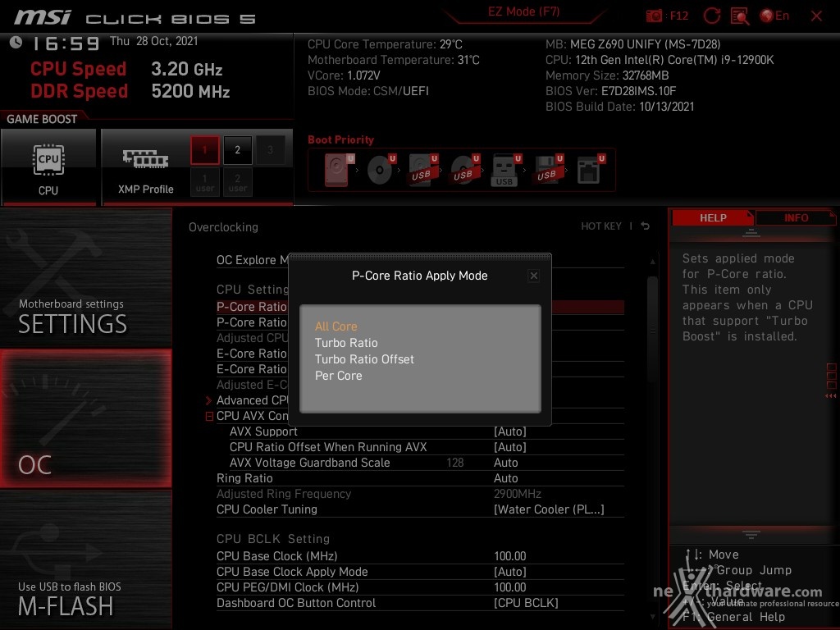Open the SETTINGS motherboard settings section

85,279
